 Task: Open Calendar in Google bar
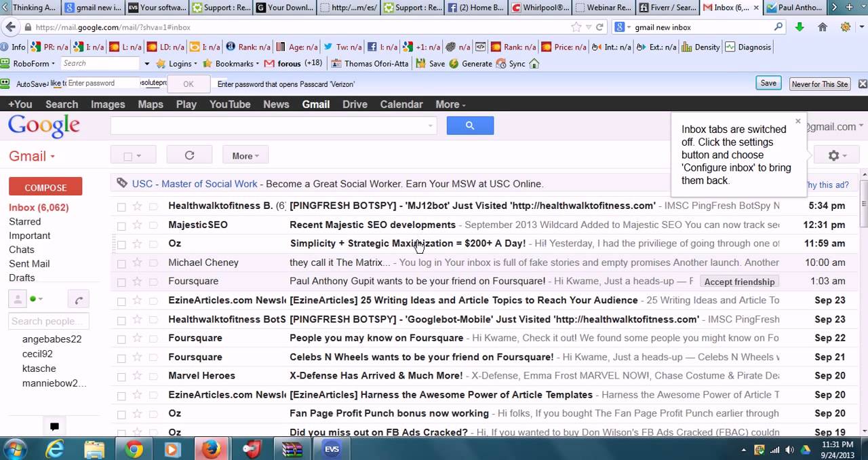coord(401,104)
